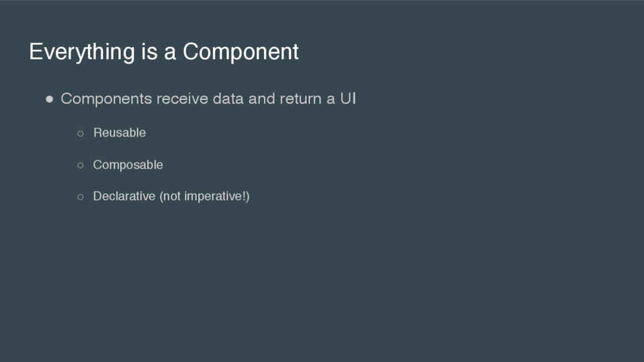Click the word 'return' in the main bullet
The width and height of the screenshot is (644, 362).
[x=301, y=99]
